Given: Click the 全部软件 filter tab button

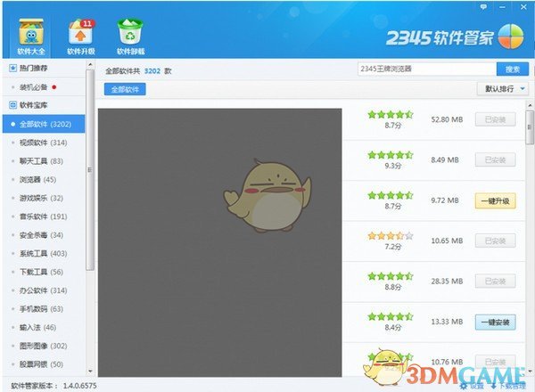Looking at the screenshot, I should click(x=125, y=89).
